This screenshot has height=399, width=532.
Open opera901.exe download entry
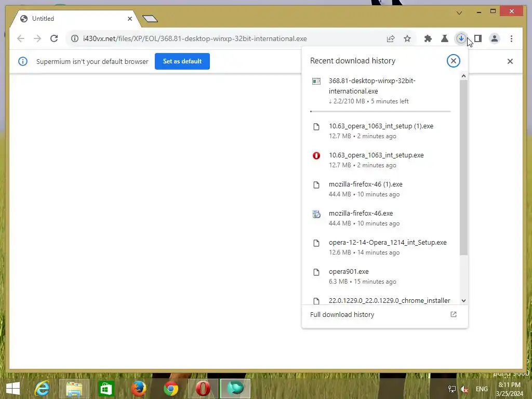click(382, 276)
